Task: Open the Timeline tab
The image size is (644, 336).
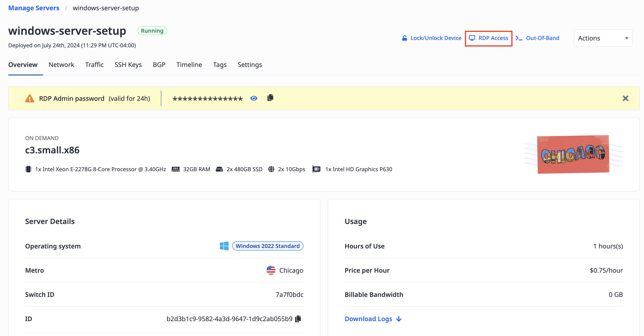Action: (x=189, y=65)
